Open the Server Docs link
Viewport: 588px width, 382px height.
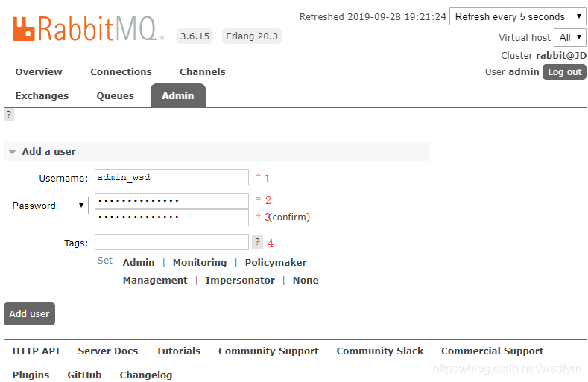(108, 351)
